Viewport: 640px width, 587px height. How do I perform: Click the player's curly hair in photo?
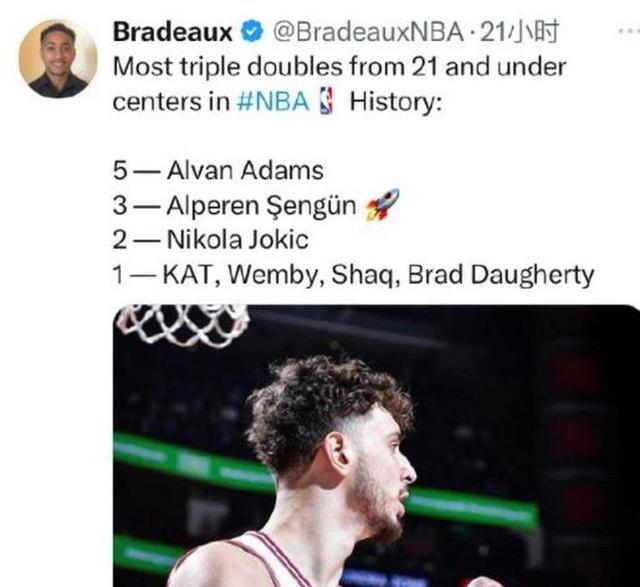coord(327,404)
